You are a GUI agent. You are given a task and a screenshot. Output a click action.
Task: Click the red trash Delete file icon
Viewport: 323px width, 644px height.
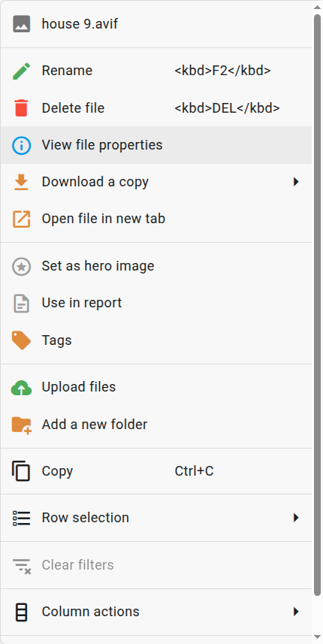(x=21, y=108)
